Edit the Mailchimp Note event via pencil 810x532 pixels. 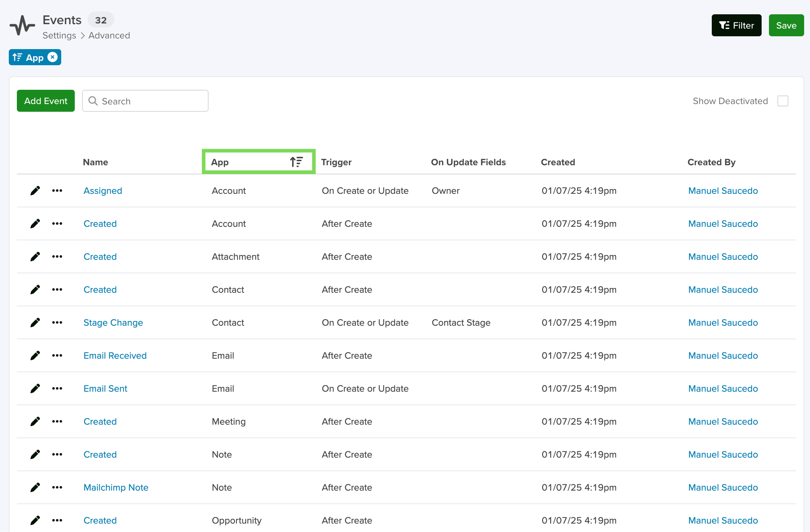pos(35,487)
